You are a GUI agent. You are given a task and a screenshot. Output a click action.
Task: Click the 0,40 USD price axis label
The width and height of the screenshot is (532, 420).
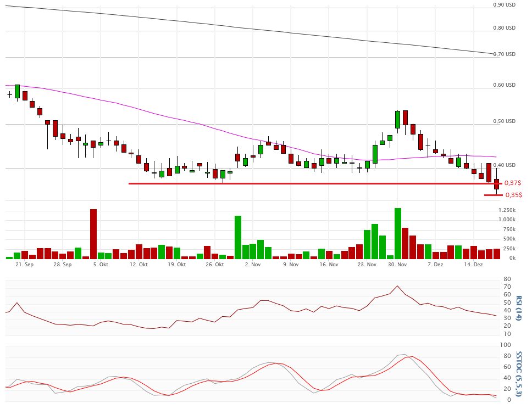504,165
